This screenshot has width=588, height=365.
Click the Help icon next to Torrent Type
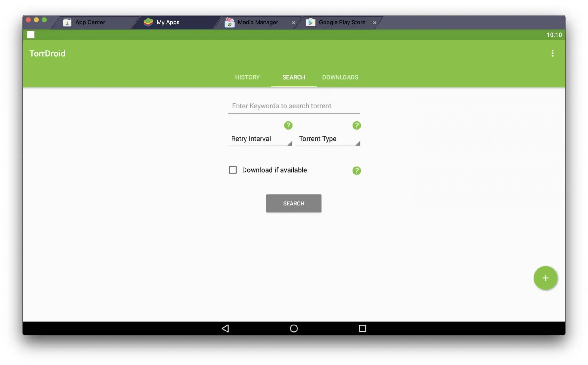pos(356,125)
